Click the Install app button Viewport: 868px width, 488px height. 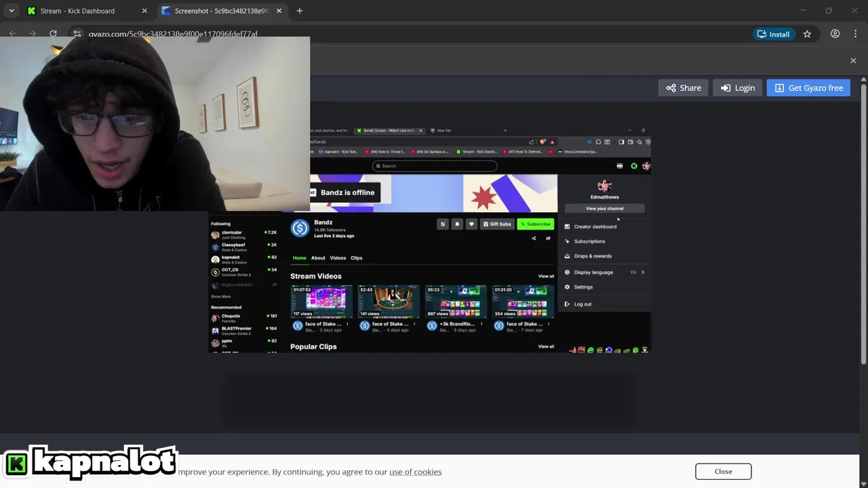(x=773, y=34)
